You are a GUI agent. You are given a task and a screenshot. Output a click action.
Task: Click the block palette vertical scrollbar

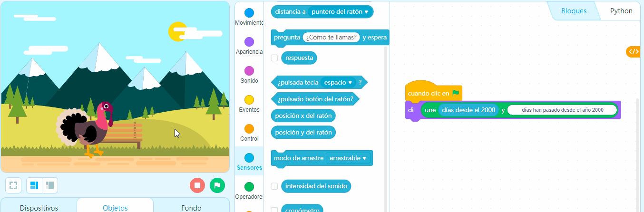point(386,128)
